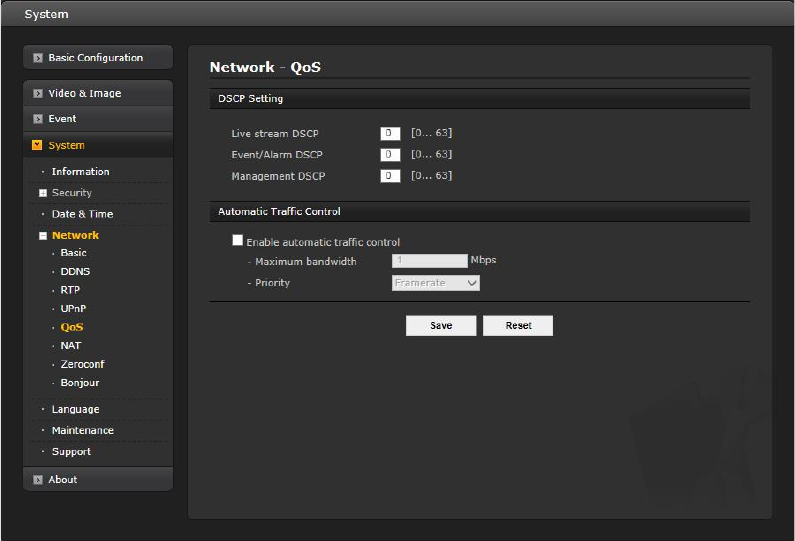Click the Save button
Viewport: 795px width, 541px height.
[441, 326]
